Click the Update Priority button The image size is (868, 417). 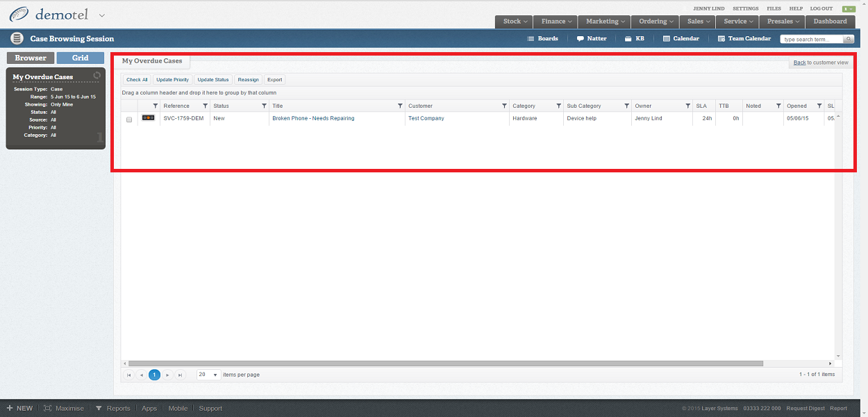pyautogui.click(x=172, y=80)
